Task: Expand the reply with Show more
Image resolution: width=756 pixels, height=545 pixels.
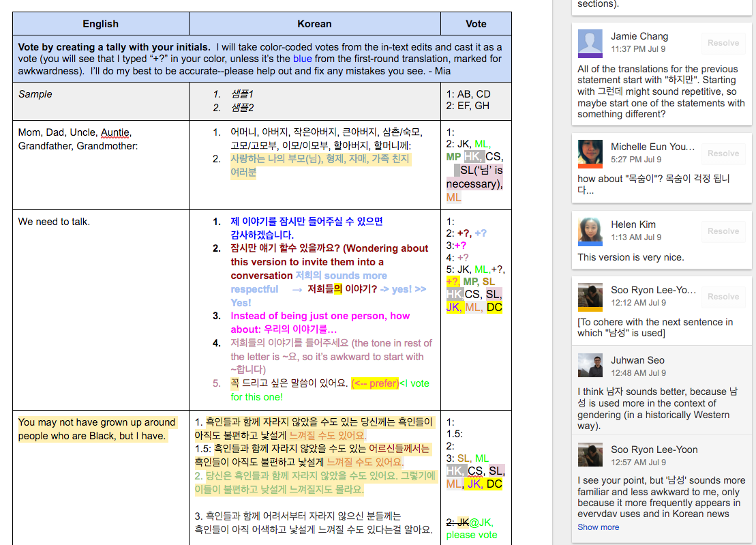Action: pos(598,527)
